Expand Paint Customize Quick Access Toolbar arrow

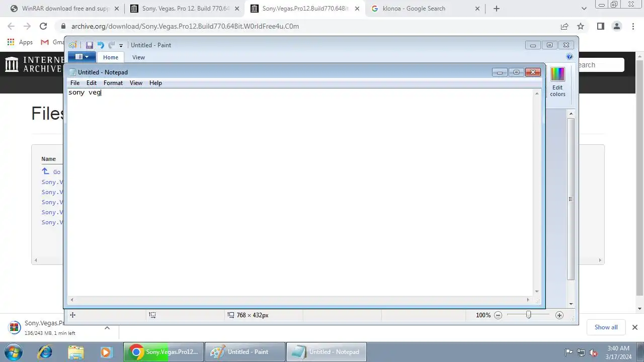(x=121, y=46)
